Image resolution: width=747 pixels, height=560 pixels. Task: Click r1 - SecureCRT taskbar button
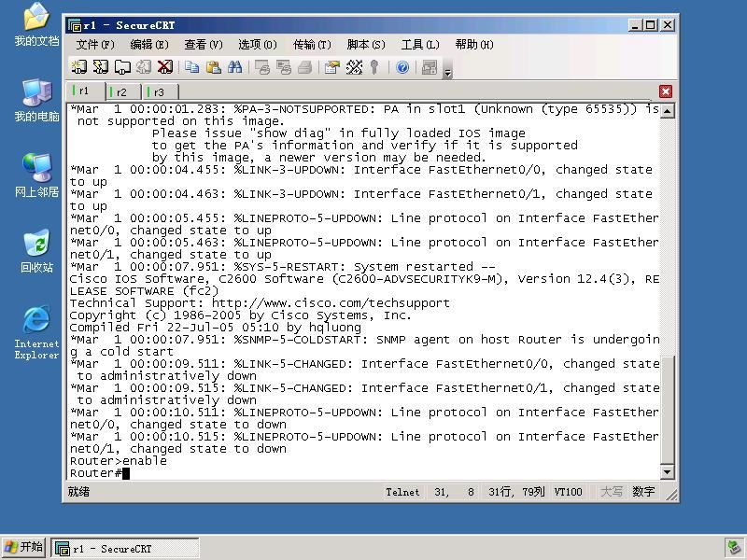click(125, 549)
